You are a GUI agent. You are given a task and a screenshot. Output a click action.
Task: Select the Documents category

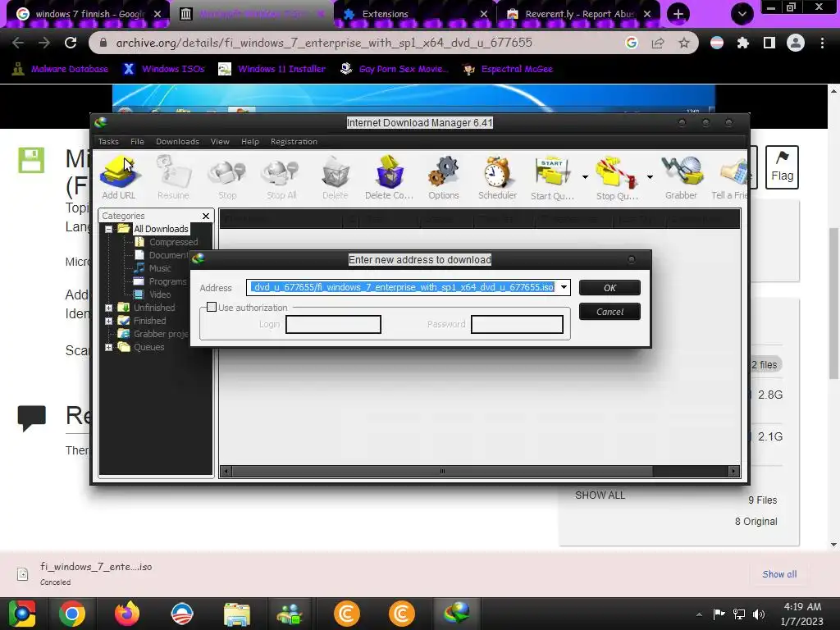tap(168, 255)
